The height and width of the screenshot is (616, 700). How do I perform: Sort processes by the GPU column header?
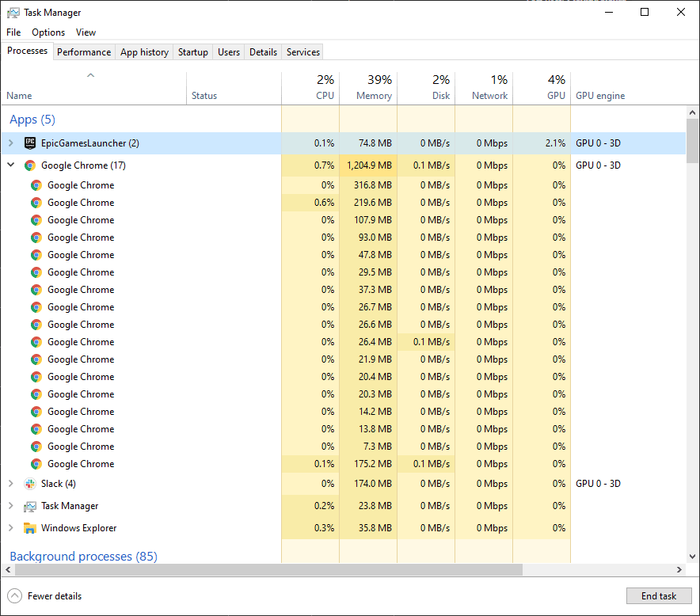(x=542, y=89)
